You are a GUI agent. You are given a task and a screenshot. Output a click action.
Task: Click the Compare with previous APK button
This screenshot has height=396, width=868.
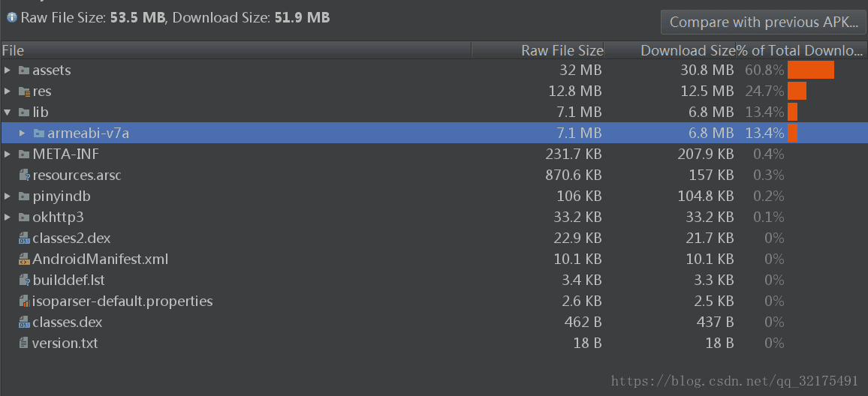pos(764,22)
